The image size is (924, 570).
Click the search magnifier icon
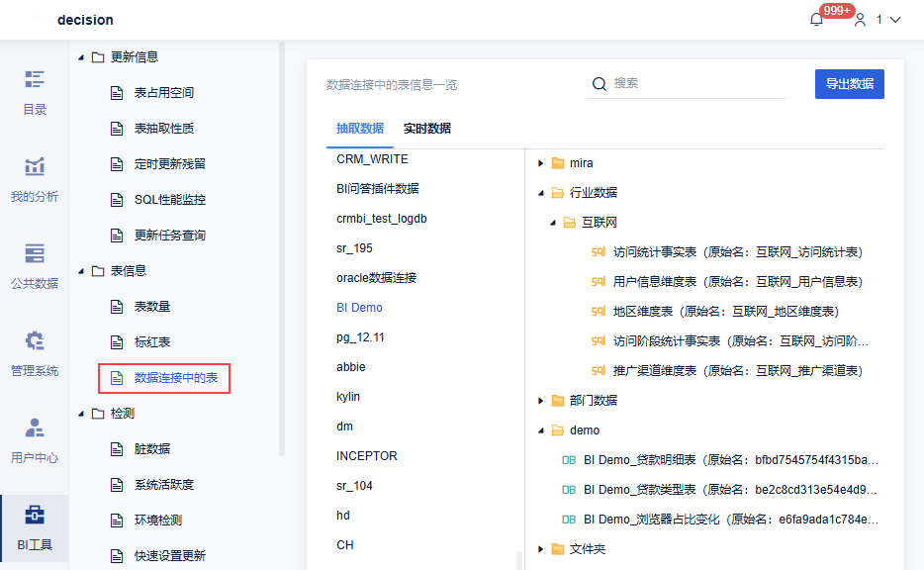pyautogui.click(x=600, y=84)
